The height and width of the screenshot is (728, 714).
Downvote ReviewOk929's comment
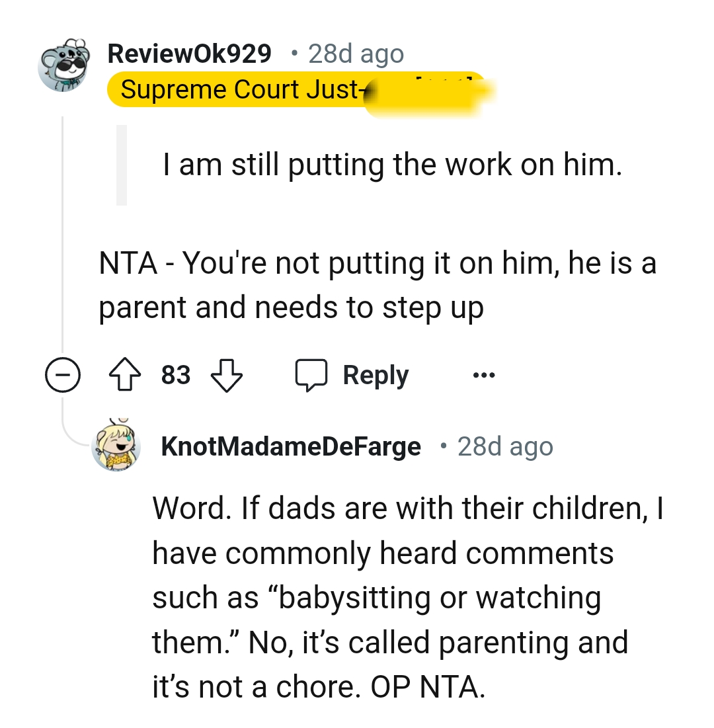point(226,374)
